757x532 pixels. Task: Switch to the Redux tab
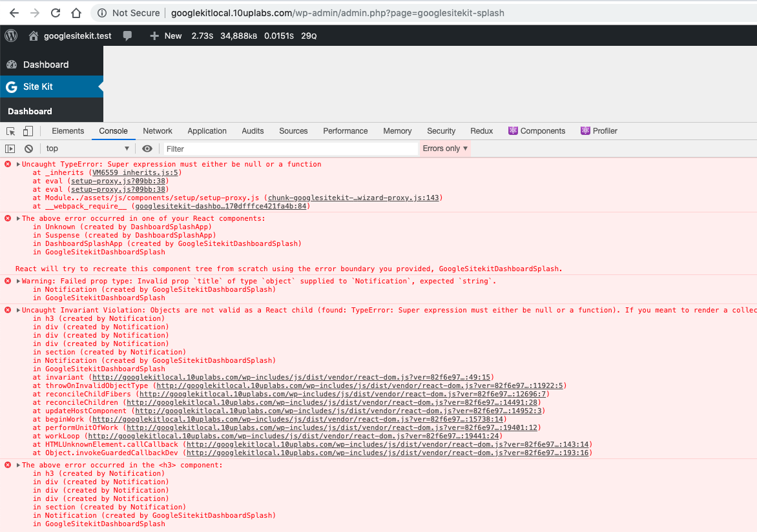click(482, 131)
